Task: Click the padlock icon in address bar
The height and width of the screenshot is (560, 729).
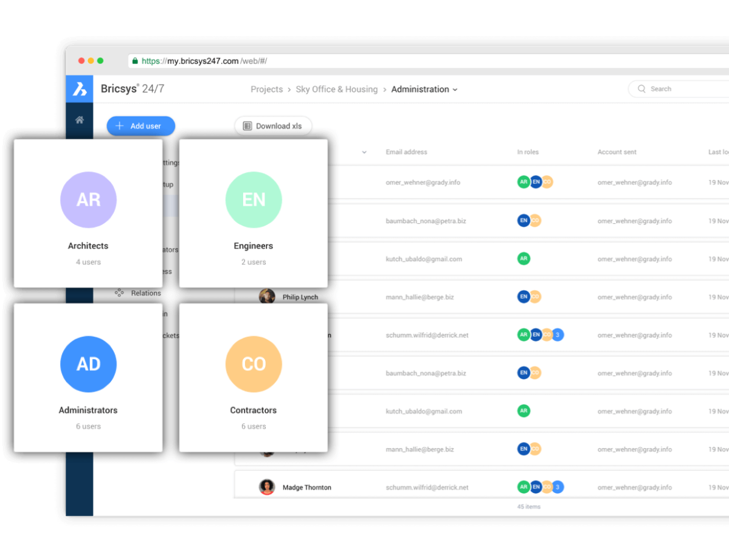Action: click(135, 61)
